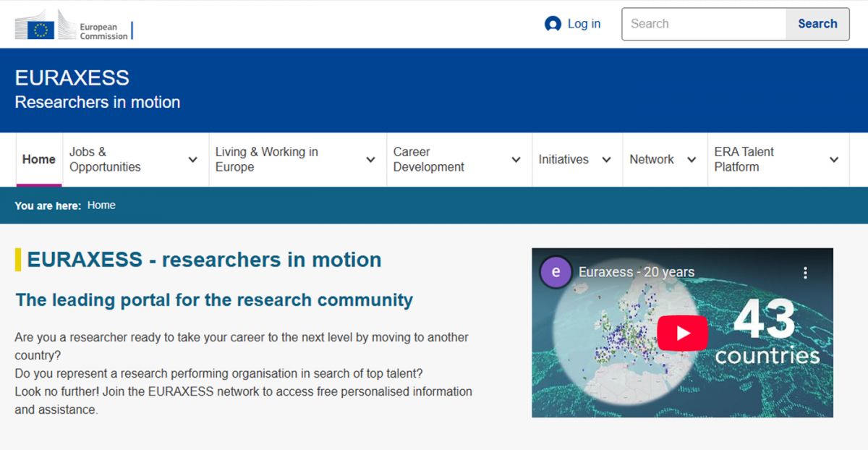Screen dimensions: 868x450
Task: Open the video's three-dot more options menu
Action: pyautogui.click(x=805, y=273)
